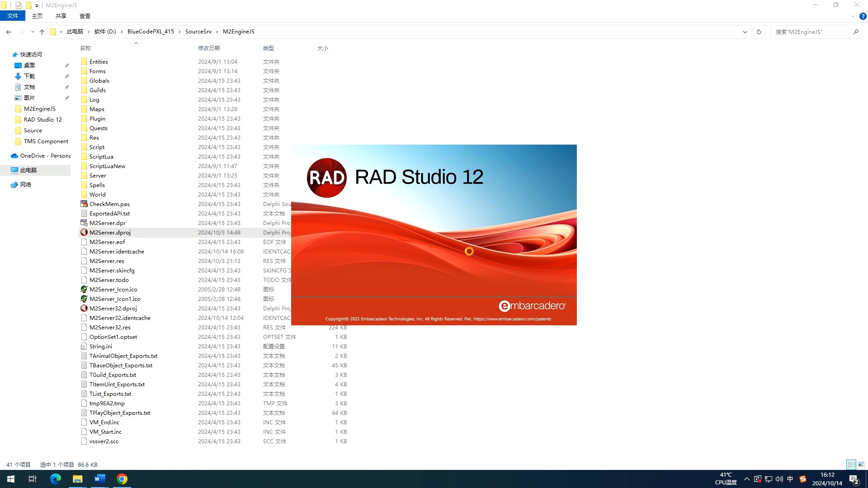Open the M2Server.dproj project file icon
The width and height of the screenshot is (868, 488).
[84, 232]
